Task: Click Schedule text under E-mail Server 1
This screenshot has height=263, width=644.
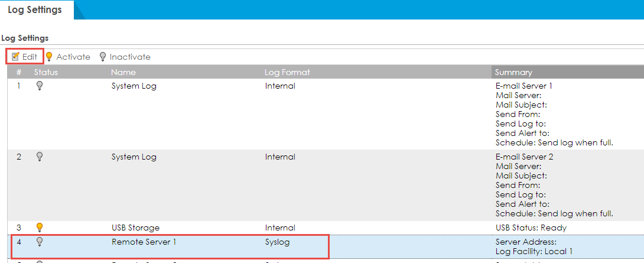Action: coord(554,142)
